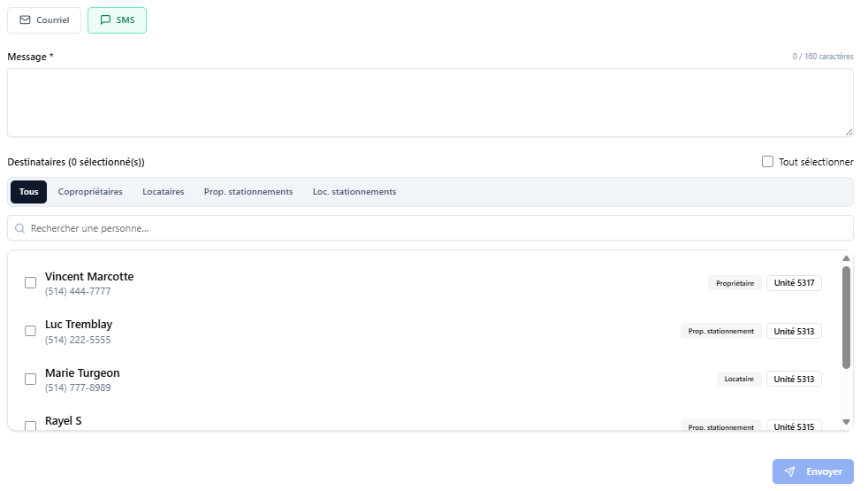Click the recipient list scrollbar thumb
The width and height of the screenshot is (868, 491).
tap(846, 318)
